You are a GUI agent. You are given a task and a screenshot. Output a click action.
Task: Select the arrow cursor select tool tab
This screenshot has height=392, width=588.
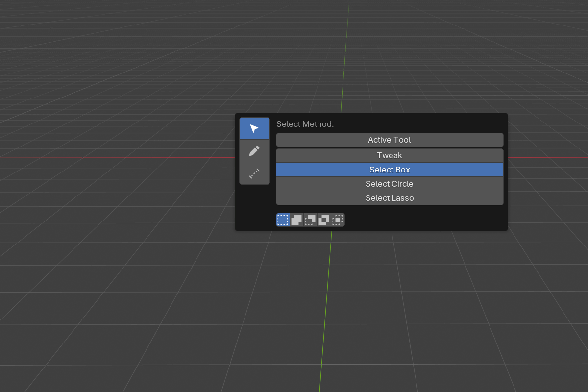click(254, 128)
